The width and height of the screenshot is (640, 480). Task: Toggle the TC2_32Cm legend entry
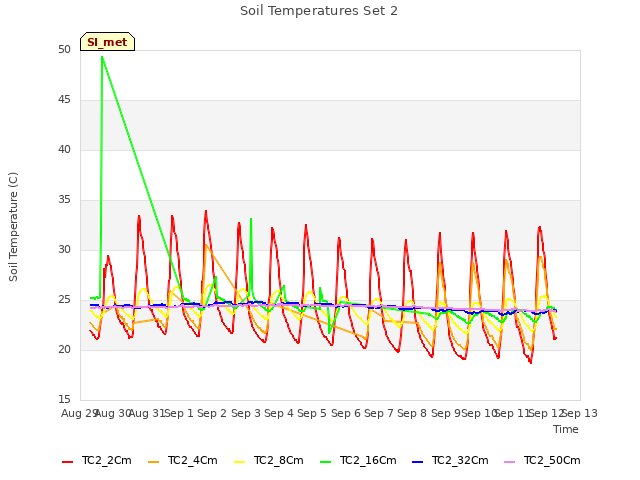(x=450, y=461)
